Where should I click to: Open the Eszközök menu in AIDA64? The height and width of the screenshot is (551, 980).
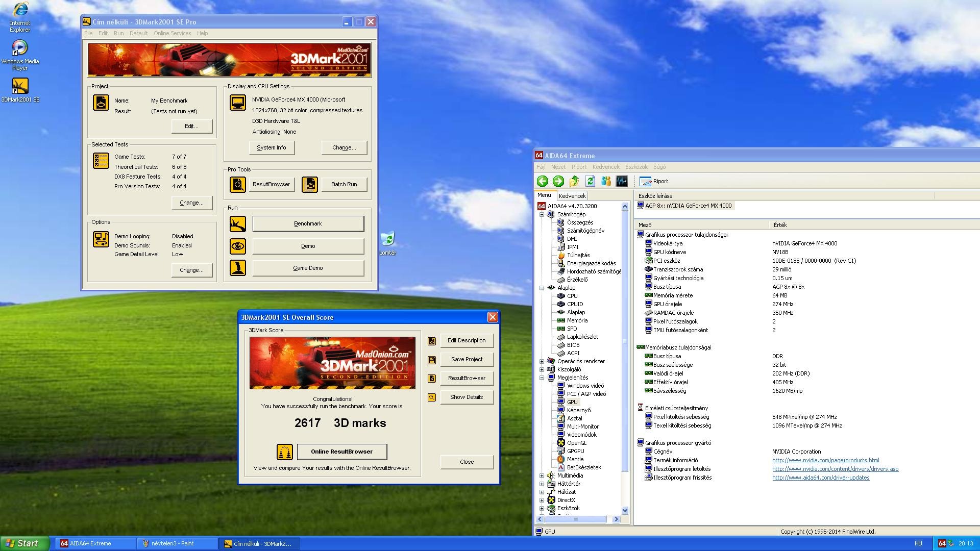click(636, 167)
